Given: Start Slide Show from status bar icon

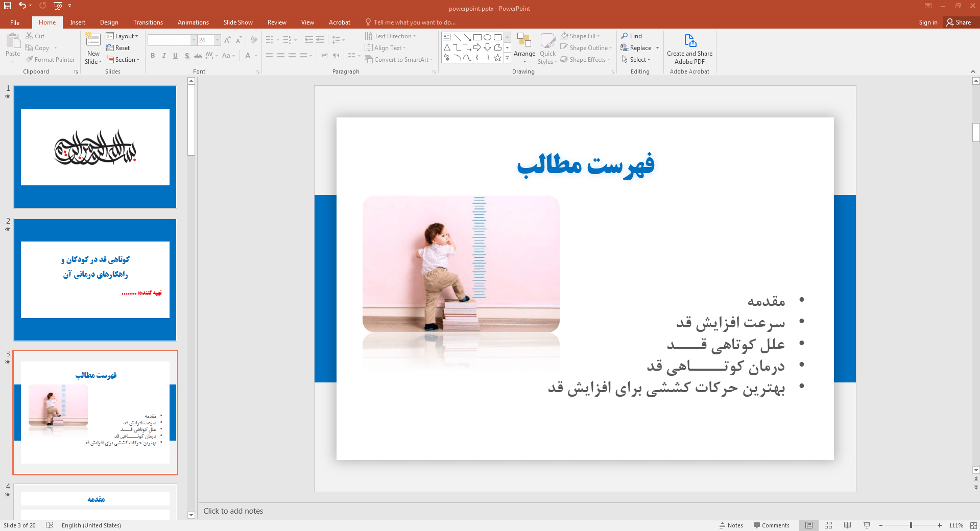Looking at the screenshot, I should (867, 525).
